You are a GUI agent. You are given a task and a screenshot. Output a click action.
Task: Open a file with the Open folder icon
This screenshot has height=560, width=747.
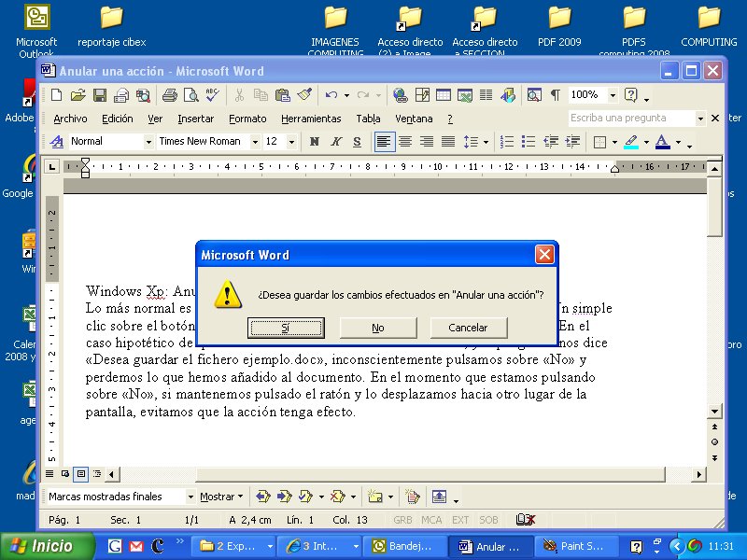coord(78,95)
